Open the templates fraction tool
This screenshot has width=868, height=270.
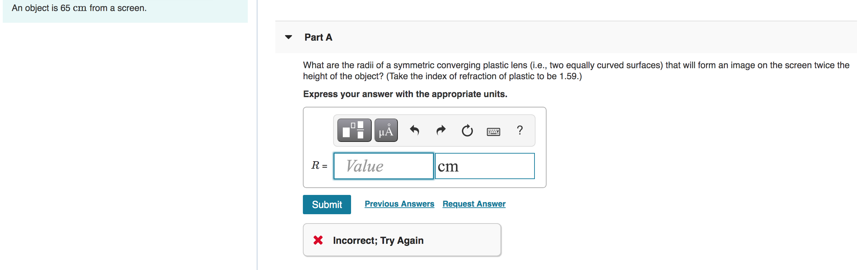click(354, 130)
